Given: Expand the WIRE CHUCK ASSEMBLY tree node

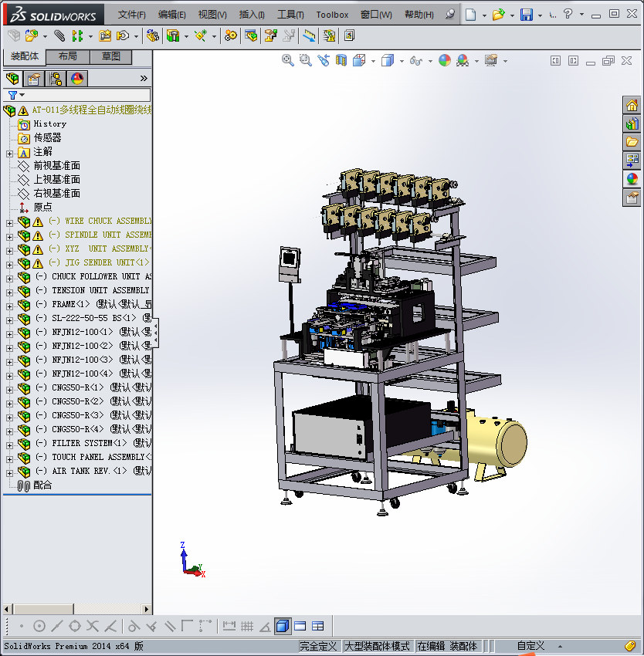Looking at the screenshot, I should [x=9, y=223].
